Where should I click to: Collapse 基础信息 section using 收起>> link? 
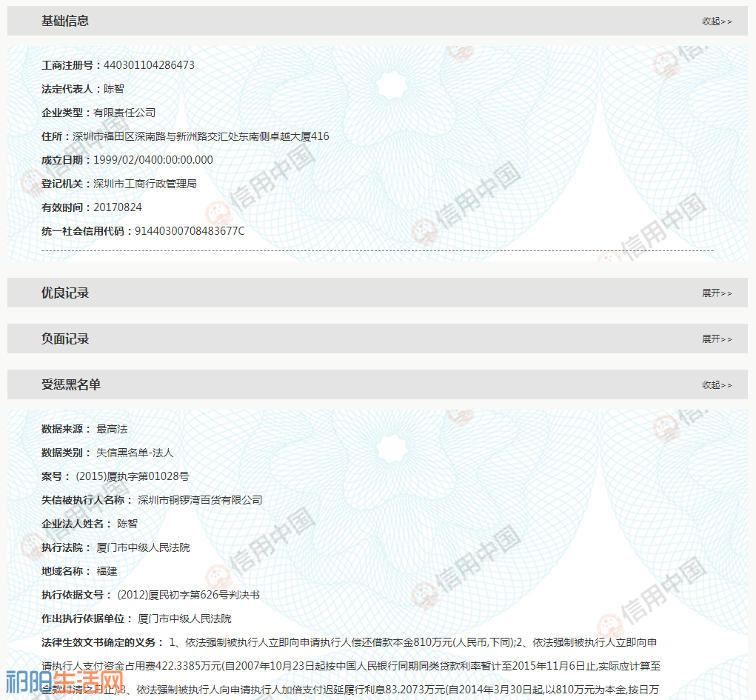pos(717,21)
